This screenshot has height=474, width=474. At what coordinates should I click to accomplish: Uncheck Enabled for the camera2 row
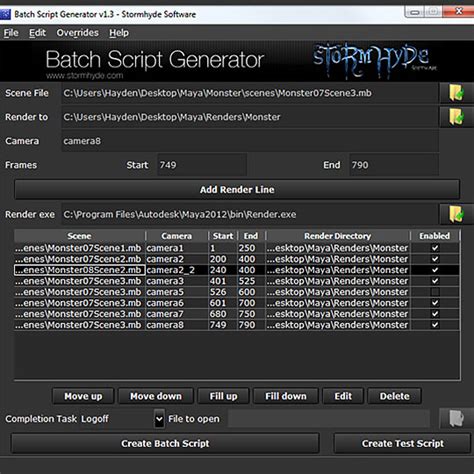tap(435, 259)
